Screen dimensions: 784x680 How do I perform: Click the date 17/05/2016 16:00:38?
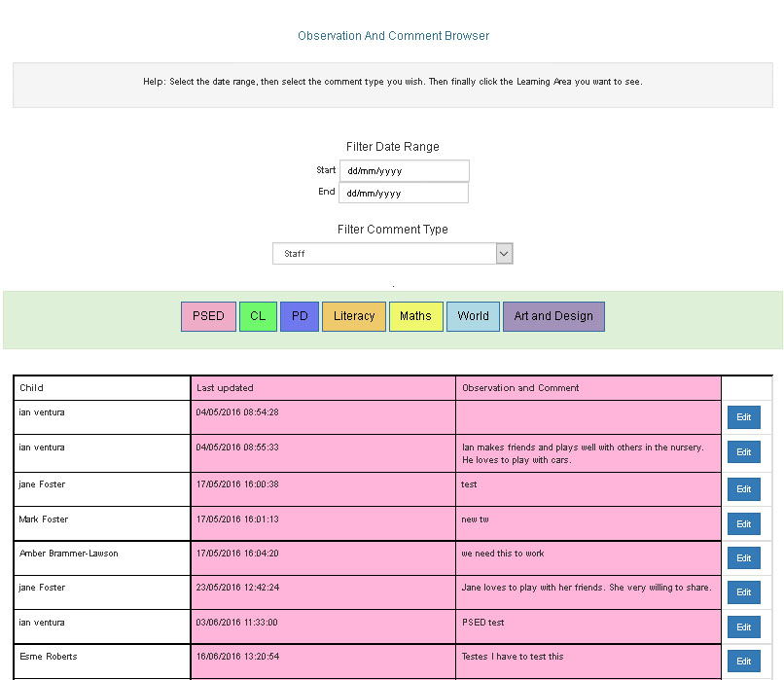237,484
